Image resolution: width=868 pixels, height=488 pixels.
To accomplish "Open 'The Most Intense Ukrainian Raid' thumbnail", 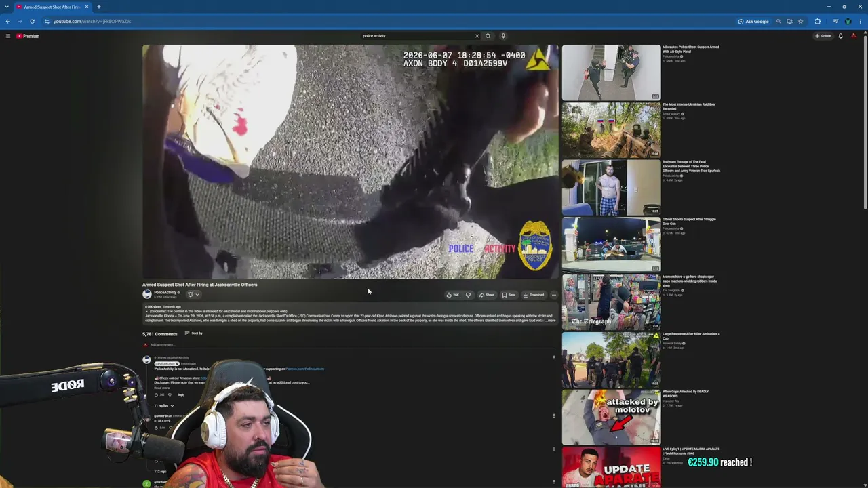I will pyautogui.click(x=611, y=130).
